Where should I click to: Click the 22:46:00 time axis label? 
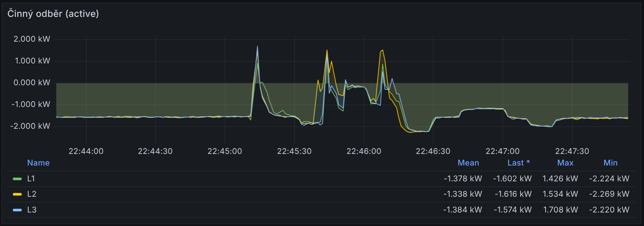(x=364, y=151)
